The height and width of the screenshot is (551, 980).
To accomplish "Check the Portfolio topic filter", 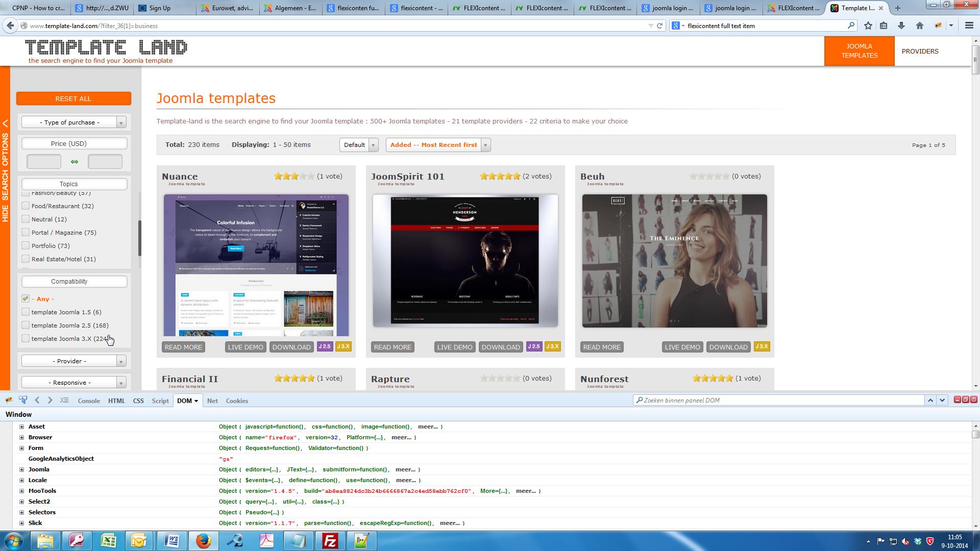I will point(26,245).
